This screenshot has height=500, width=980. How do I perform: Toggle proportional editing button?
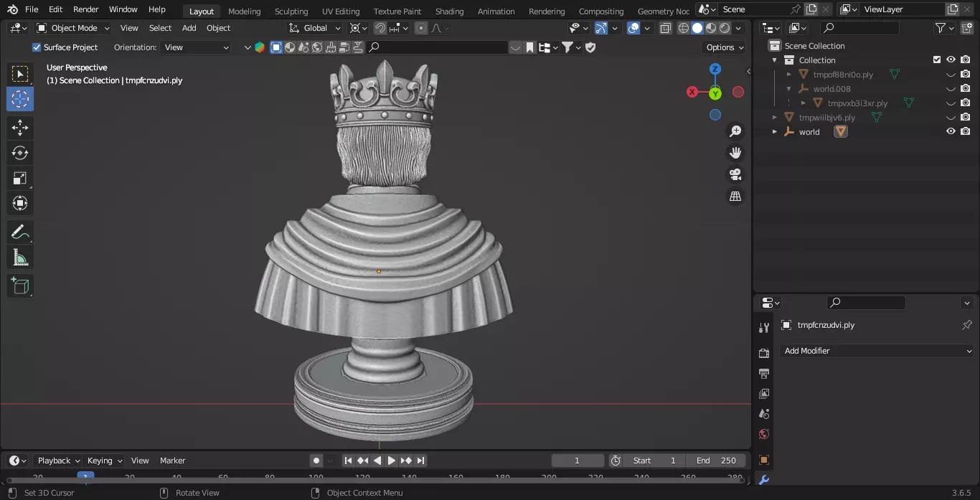coord(421,28)
